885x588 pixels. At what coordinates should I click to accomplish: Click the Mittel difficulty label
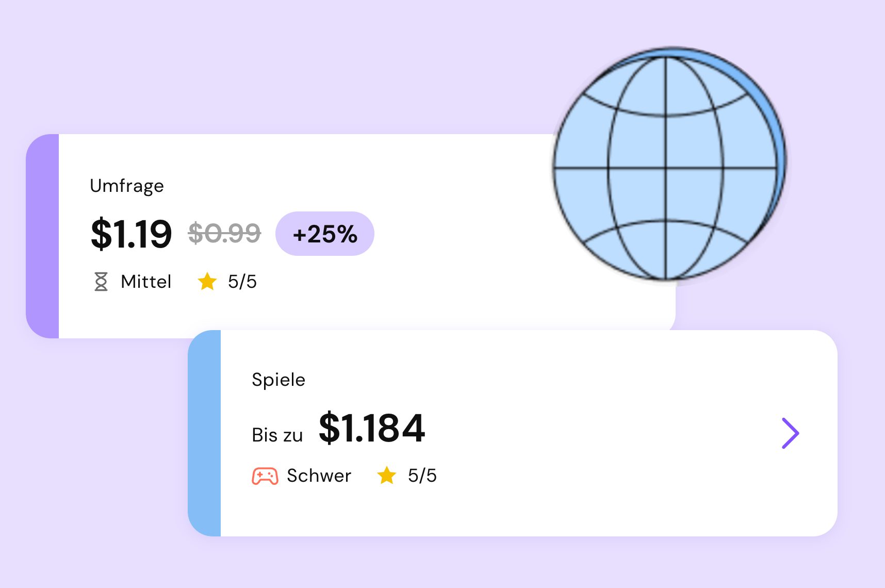click(x=146, y=282)
